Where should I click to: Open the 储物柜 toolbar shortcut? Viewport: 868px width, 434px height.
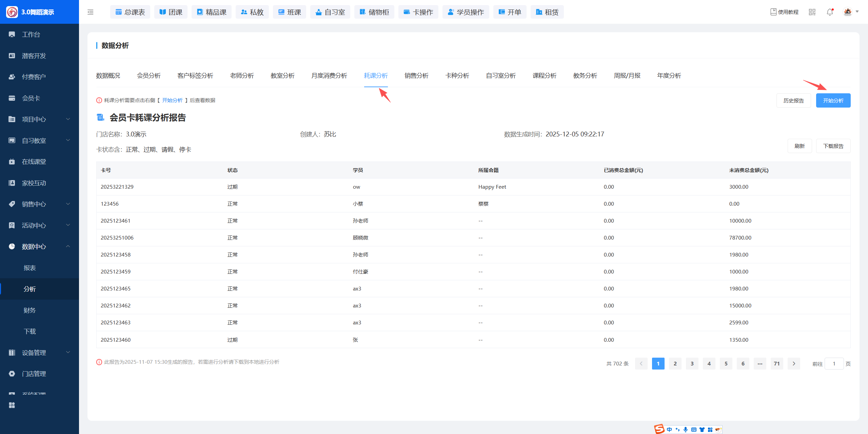pos(374,12)
